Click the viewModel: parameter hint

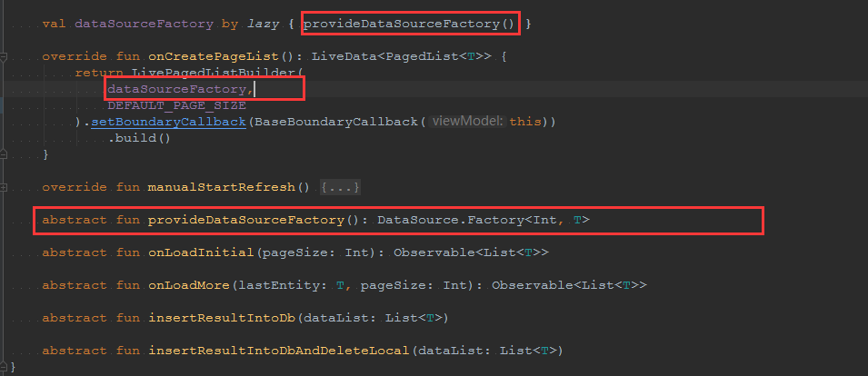(x=468, y=122)
